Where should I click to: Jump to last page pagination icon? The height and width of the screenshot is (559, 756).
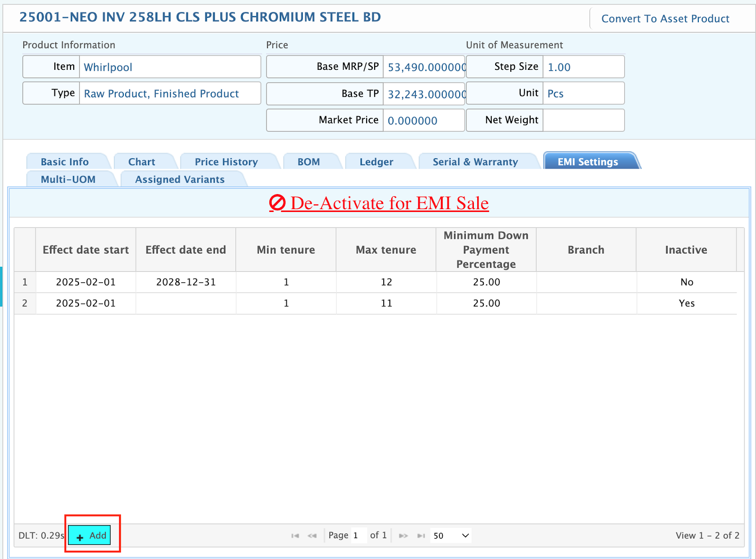click(421, 536)
